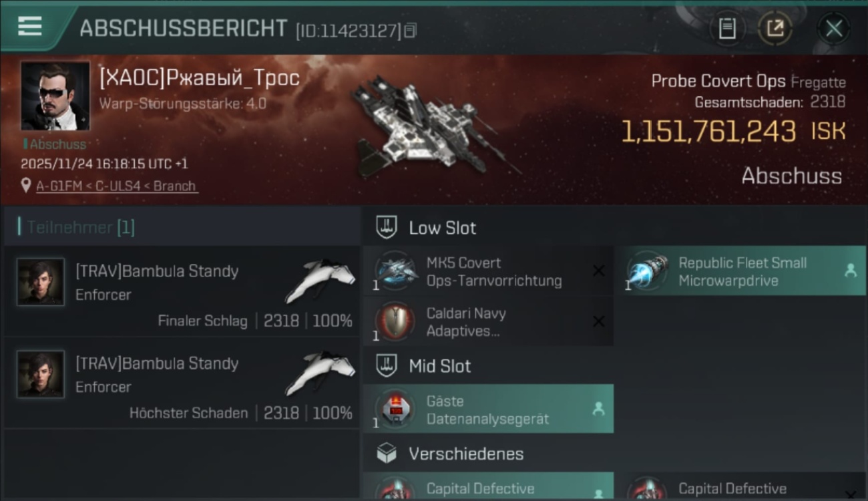The width and height of the screenshot is (868, 501).
Task: Select Caldari Navy Adaptives module icon
Action: click(395, 322)
